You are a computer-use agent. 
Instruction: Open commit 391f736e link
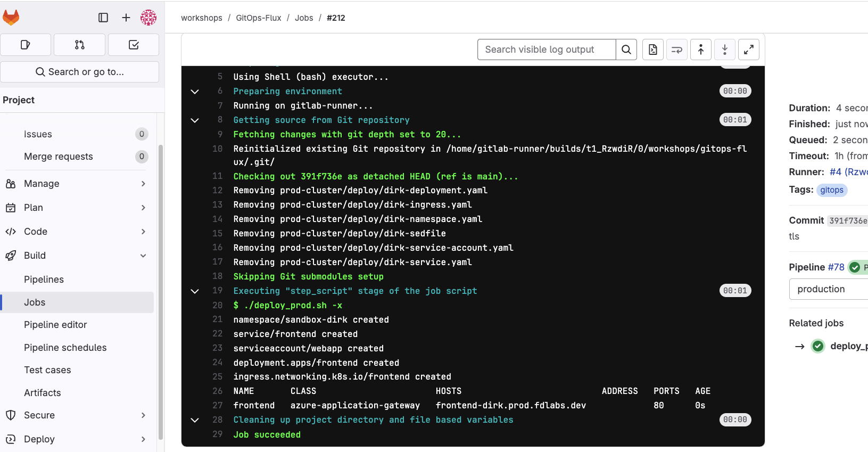click(x=848, y=220)
